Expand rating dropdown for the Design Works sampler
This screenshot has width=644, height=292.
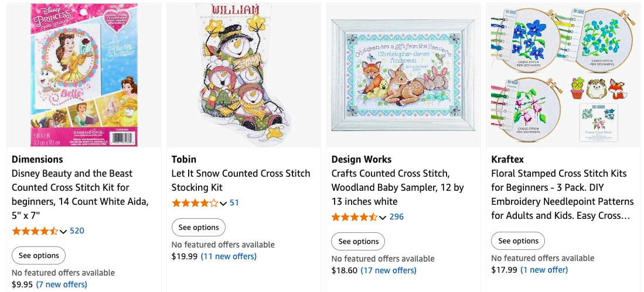(383, 217)
